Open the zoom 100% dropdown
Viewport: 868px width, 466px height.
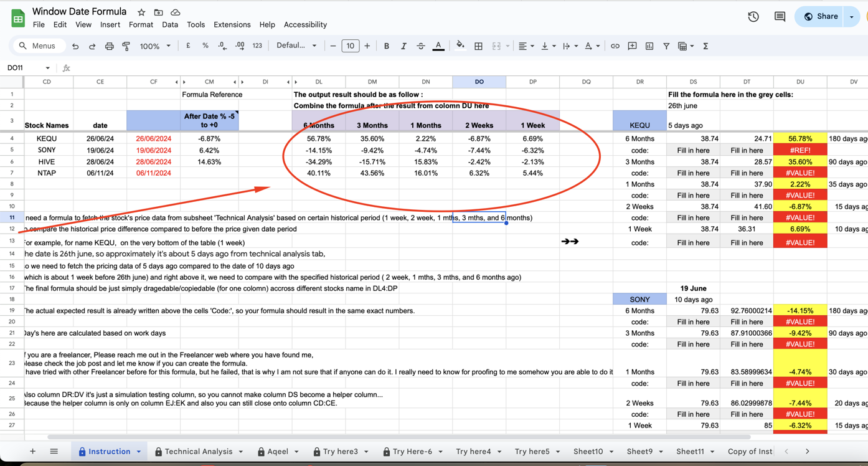click(155, 46)
